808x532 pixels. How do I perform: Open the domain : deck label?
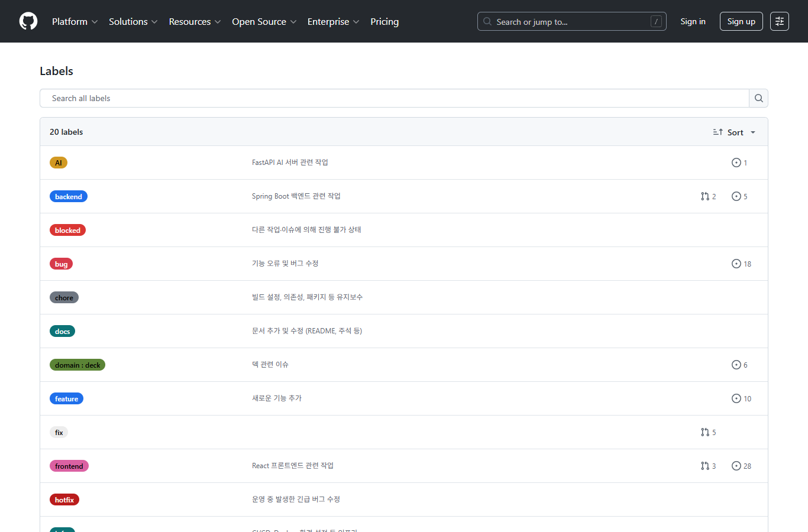(x=77, y=365)
